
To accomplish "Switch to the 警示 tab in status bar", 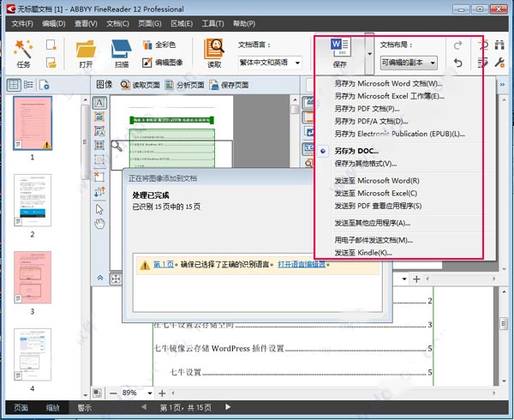I will tap(85, 407).
